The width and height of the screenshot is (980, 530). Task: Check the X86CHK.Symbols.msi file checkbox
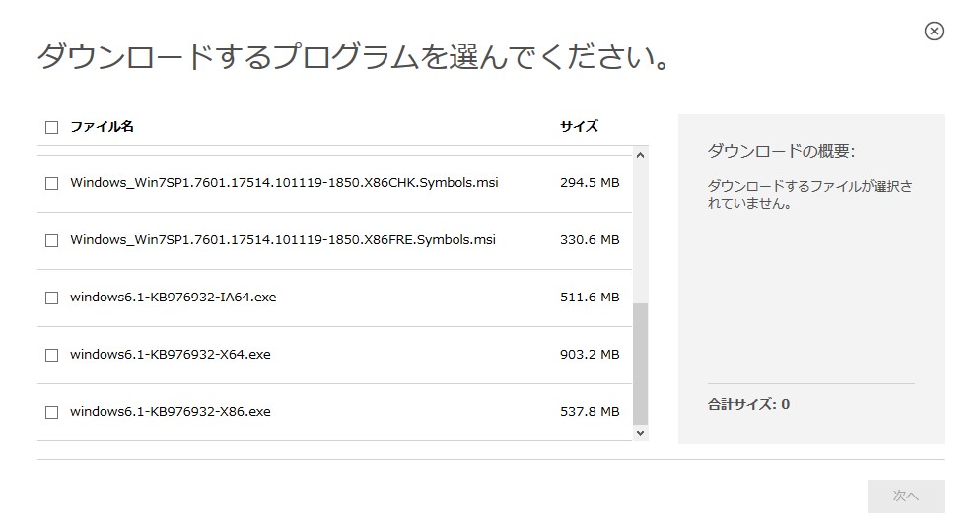[51, 183]
